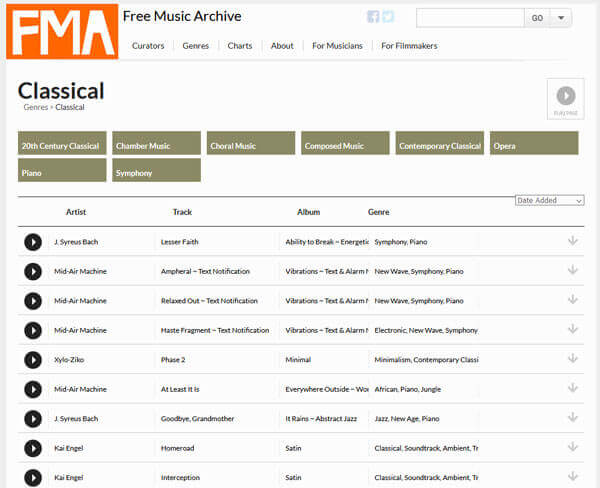
Task: Select the Opera subgenre
Action: tap(534, 143)
